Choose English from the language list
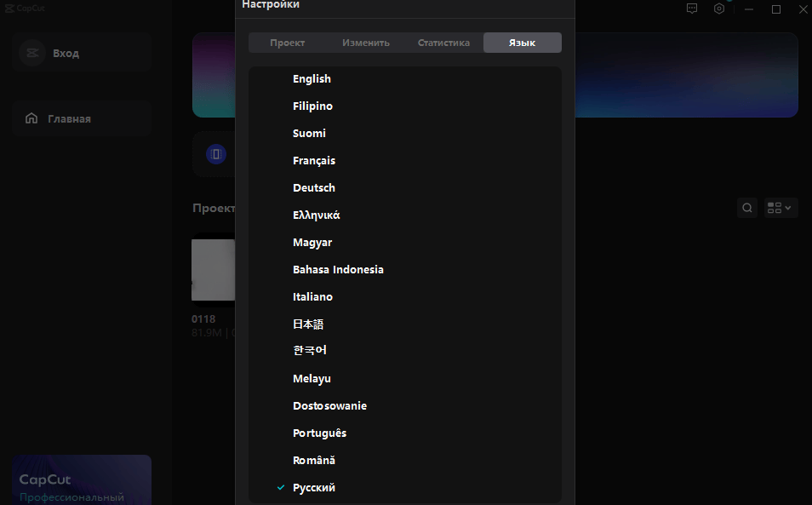 pyautogui.click(x=312, y=79)
